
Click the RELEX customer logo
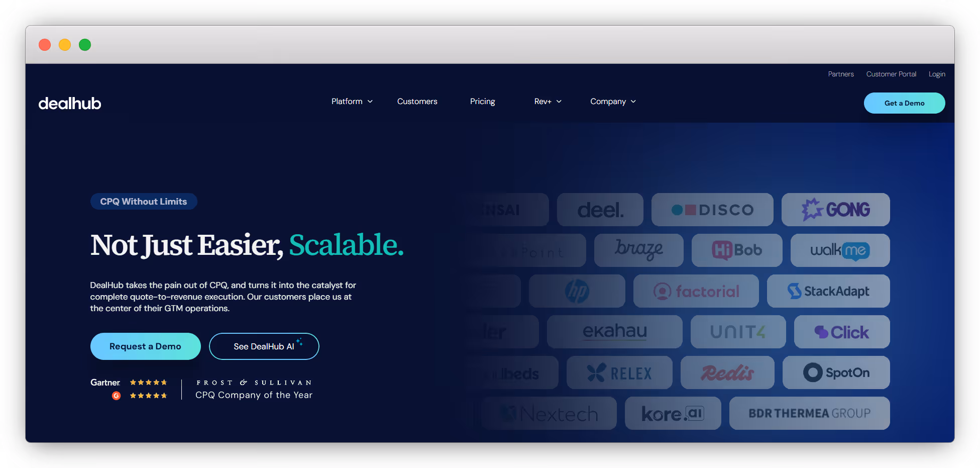pos(619,372)
